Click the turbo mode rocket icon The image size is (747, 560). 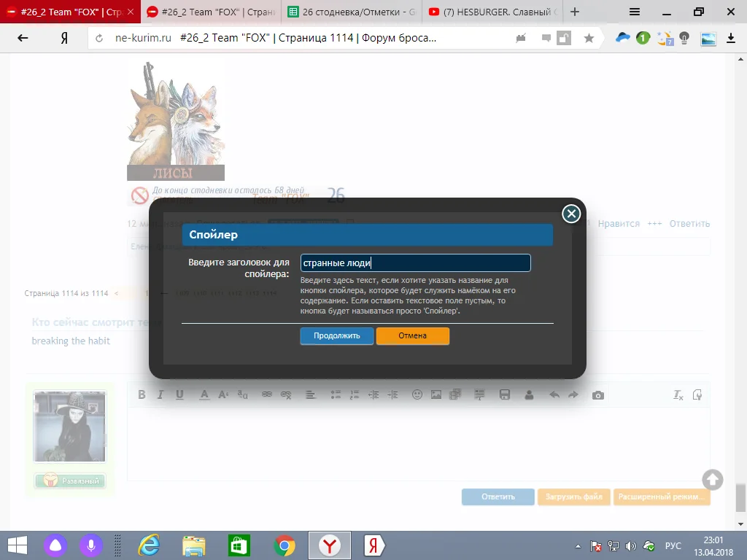[521, 38]
